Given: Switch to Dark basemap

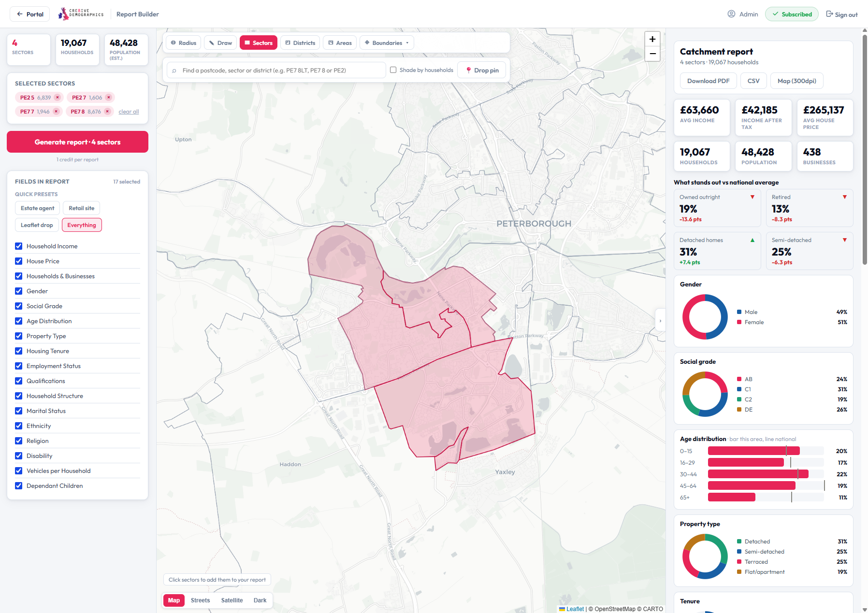Looking at the screenshot, I should point(260,600).
